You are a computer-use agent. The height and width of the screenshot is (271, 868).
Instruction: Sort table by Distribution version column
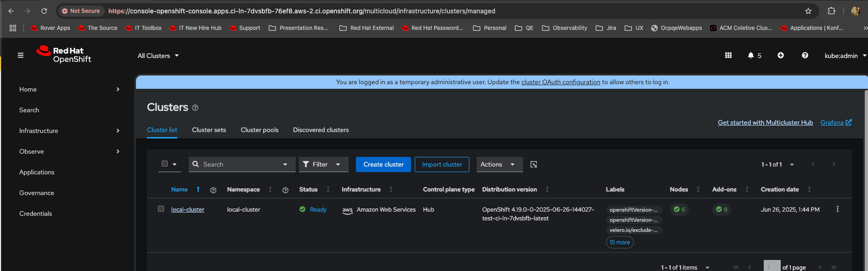(547, 190)
